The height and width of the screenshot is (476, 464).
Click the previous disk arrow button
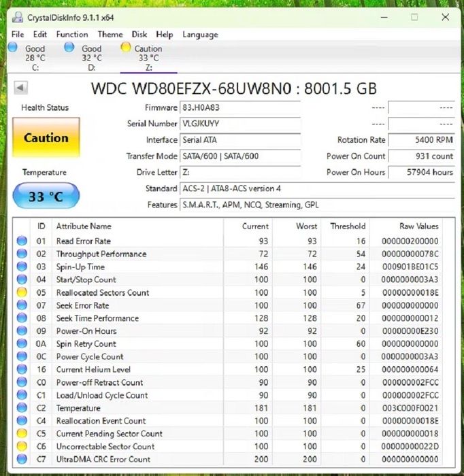(x=20, y=88)
